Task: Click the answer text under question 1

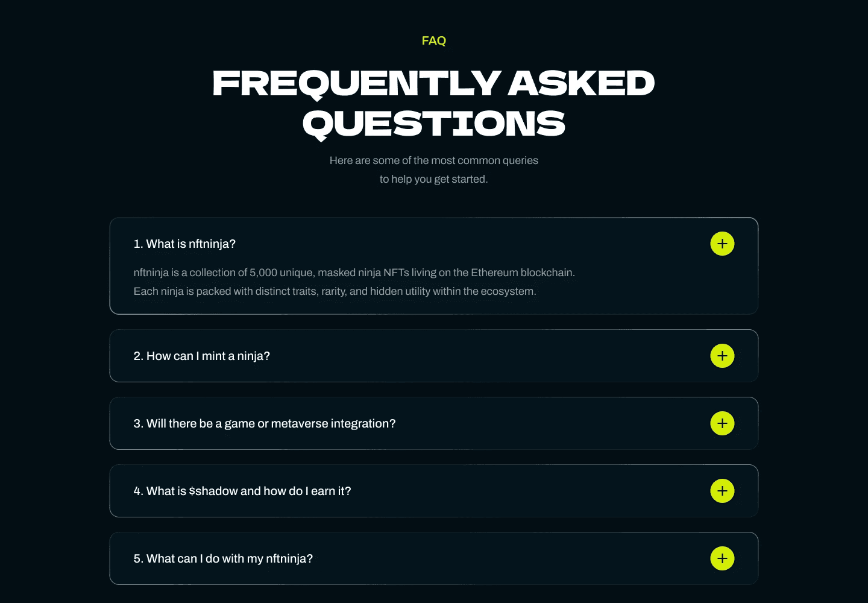Action: pyautogui.click(x=354, y=282)
